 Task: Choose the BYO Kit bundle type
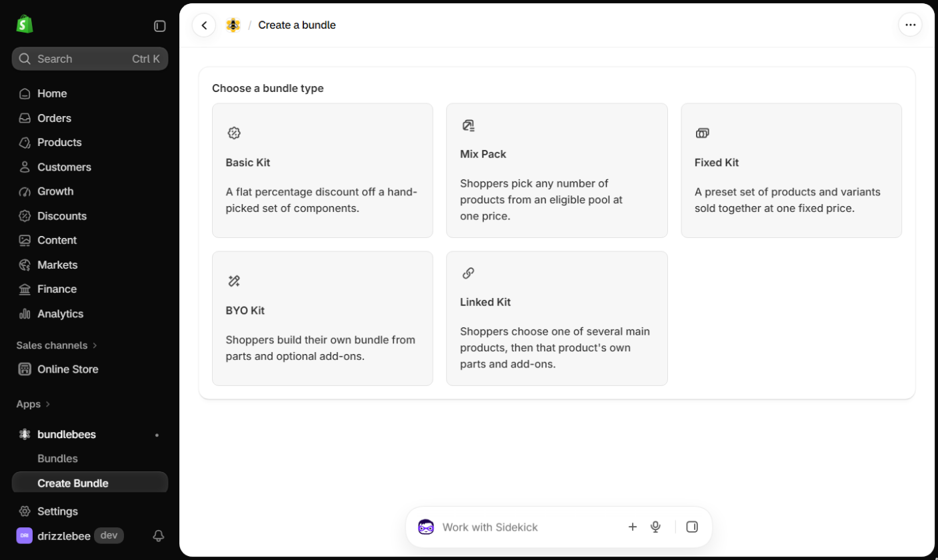pyautogui.click(x=323, y=319)
